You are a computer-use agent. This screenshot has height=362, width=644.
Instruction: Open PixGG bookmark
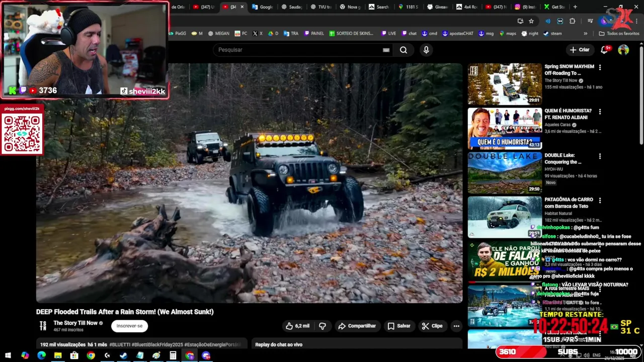point(177,34)
